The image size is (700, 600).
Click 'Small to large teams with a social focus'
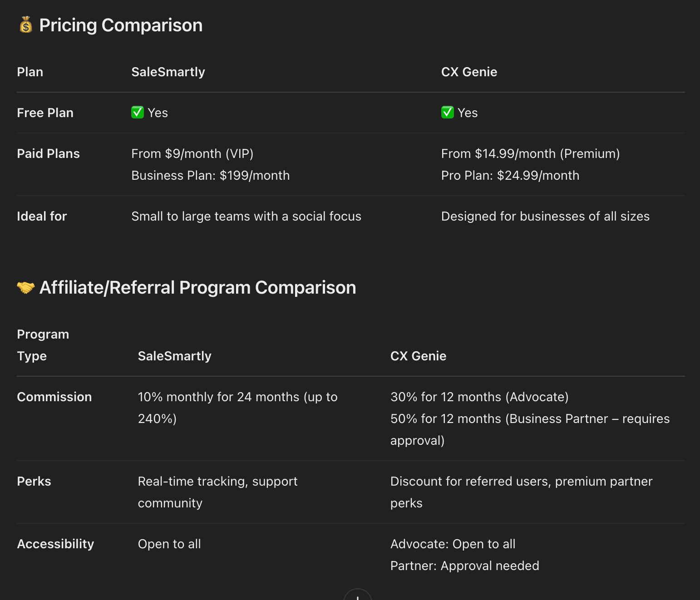(x=246, y=216)
